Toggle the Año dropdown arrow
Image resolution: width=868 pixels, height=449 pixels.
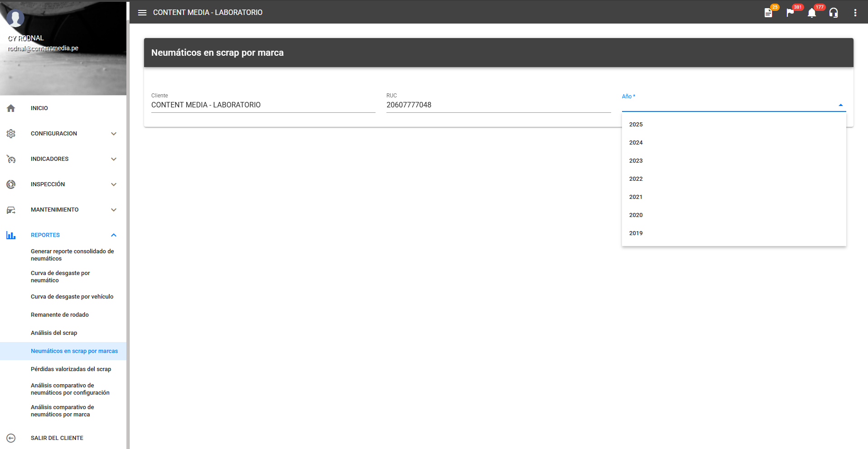(840, 105)
